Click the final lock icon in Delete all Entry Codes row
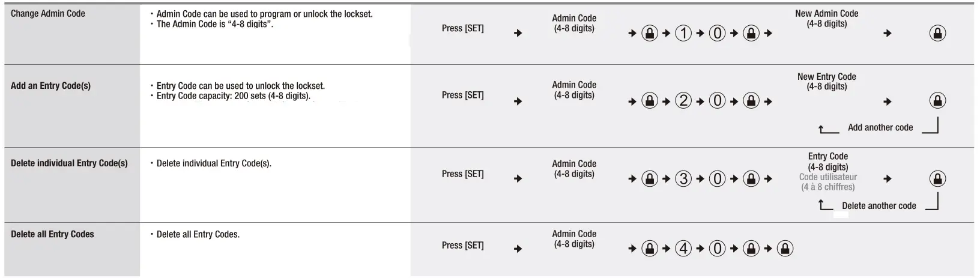 tap(785, 249)
